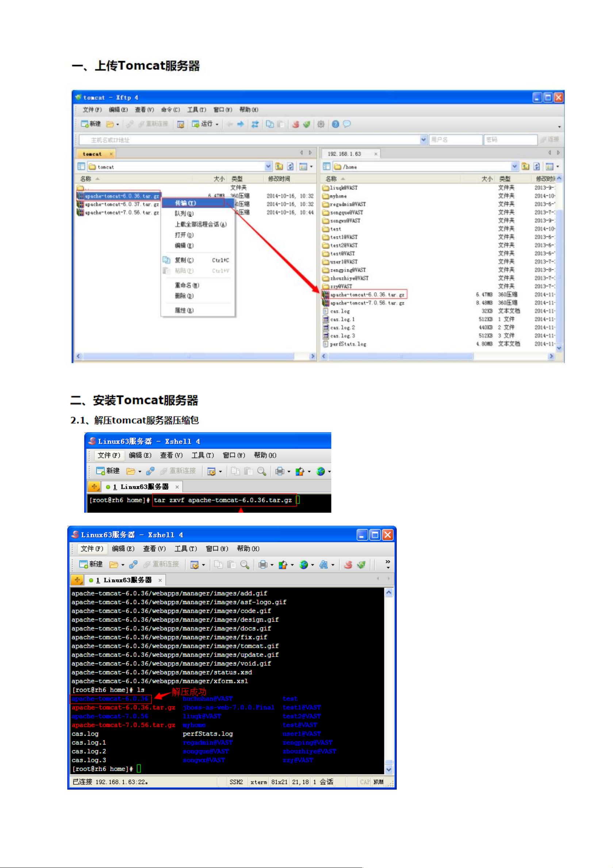Image resolution: width=613 pixels, height=868 pixels.
Task: Click the magnifier find icon in Xshell toolbar
Action: pos(245,565)
